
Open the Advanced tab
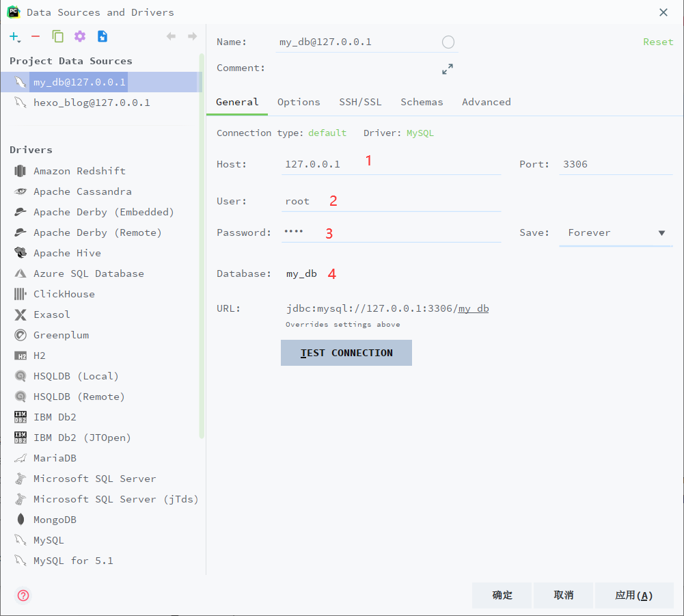(487, 102)
